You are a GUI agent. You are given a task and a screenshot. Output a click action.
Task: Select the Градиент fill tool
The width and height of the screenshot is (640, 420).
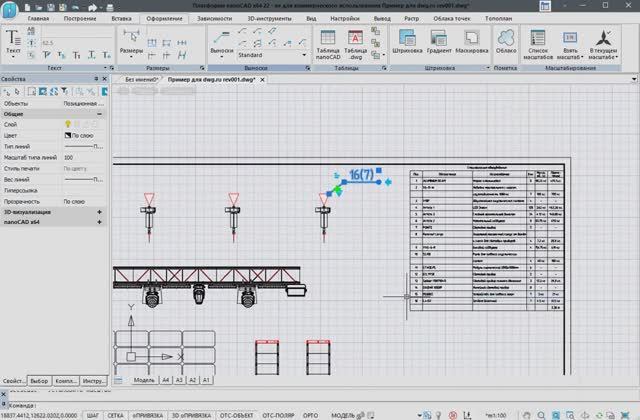click(x=439, y=41)
